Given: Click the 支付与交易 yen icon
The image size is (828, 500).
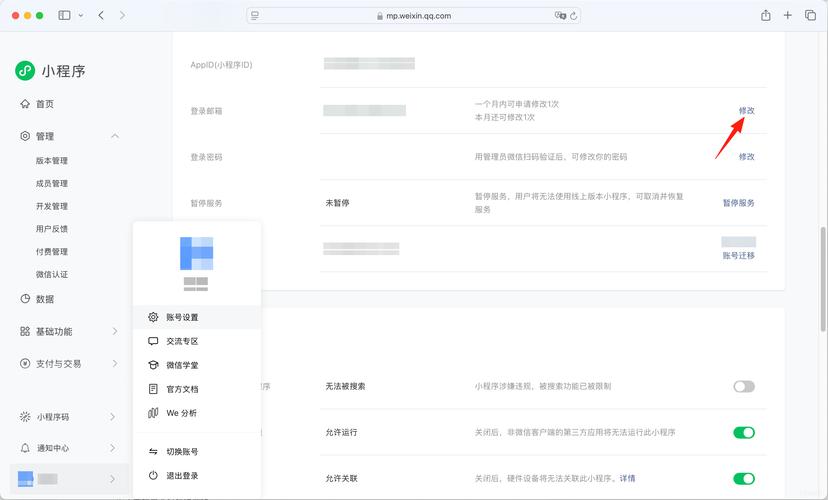Looking at the screenshot, I should click(25, 363).
